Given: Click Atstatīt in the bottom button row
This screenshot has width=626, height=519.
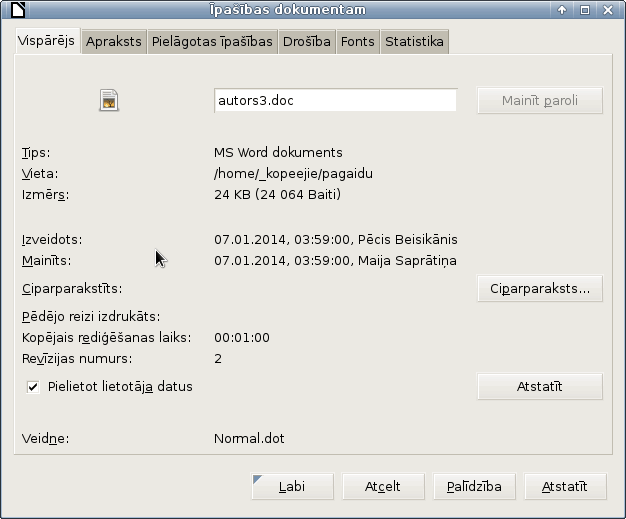Looking at the screenshot, I should pos(565,486).
